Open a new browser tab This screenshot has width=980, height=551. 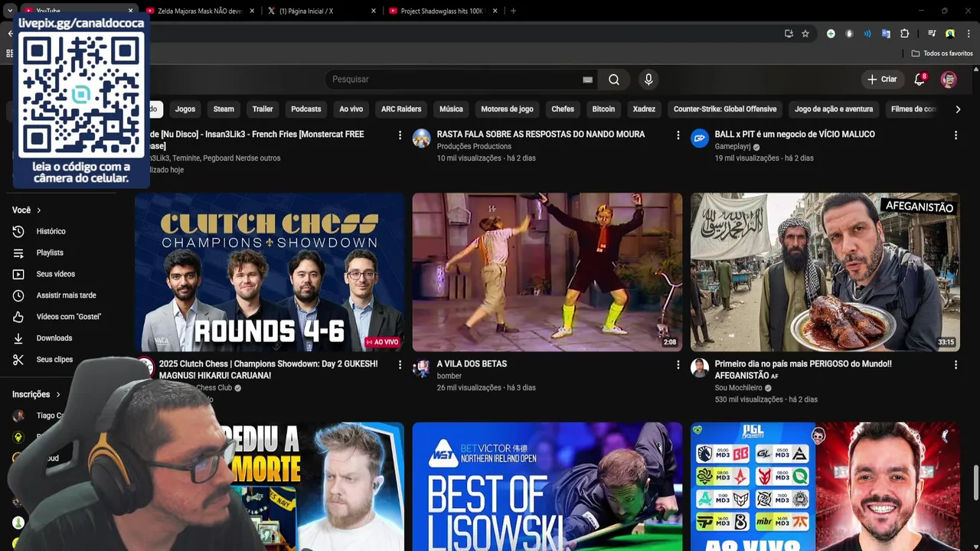pyautogui.click(x=513, y=11)
